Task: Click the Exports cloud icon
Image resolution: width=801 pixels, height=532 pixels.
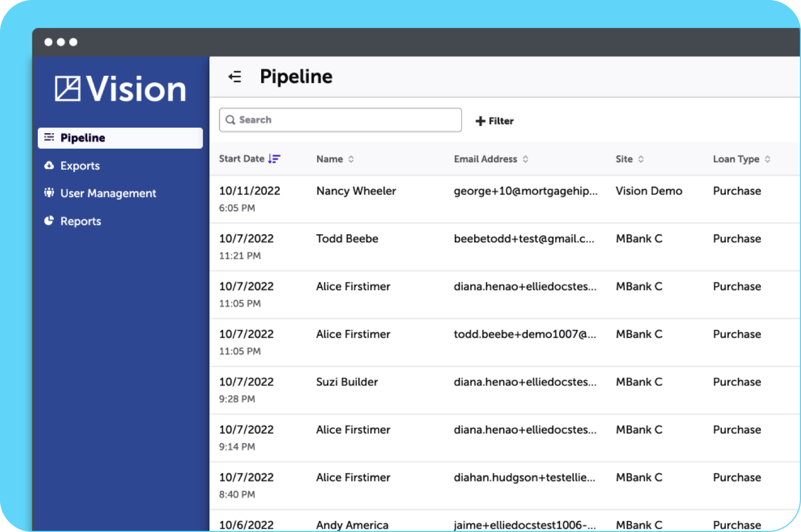Action: (49, 165)
